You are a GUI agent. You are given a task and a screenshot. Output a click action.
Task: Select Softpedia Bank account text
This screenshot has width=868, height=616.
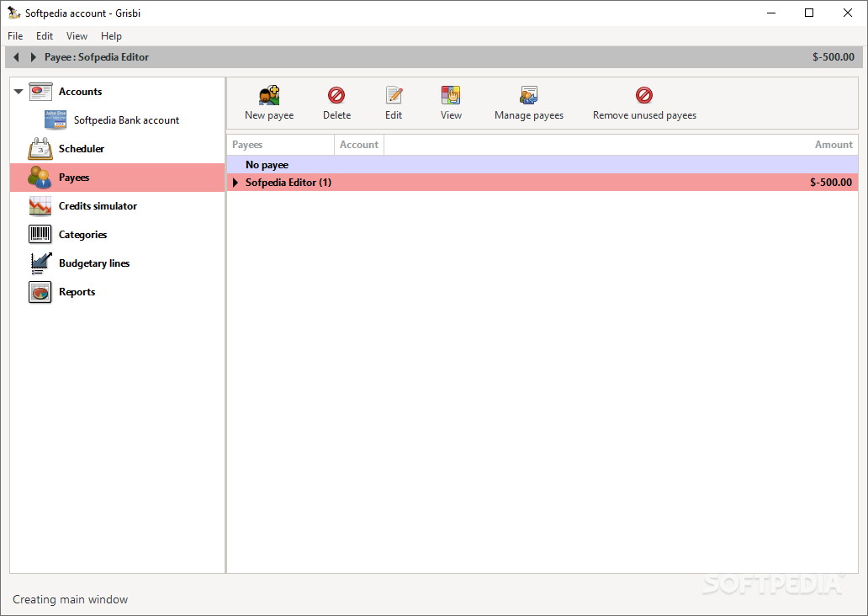coord(127,120)
